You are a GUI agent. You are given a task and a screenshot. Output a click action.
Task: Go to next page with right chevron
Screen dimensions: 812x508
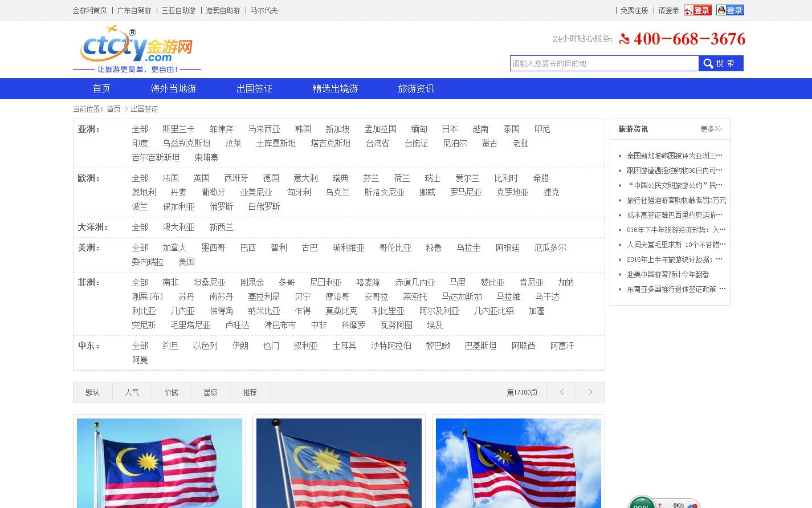point(590,392)
